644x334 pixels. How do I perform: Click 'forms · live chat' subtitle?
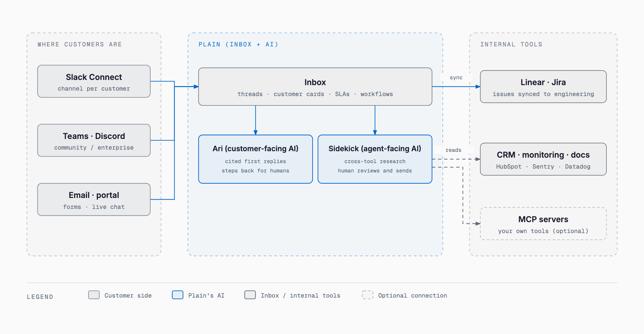point(94,207)
